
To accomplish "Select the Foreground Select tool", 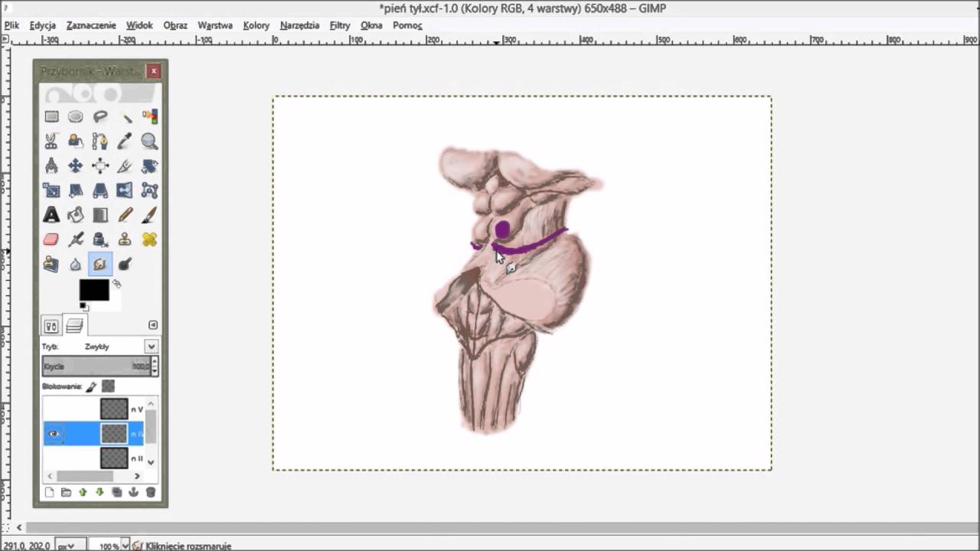I will [76, 141].
